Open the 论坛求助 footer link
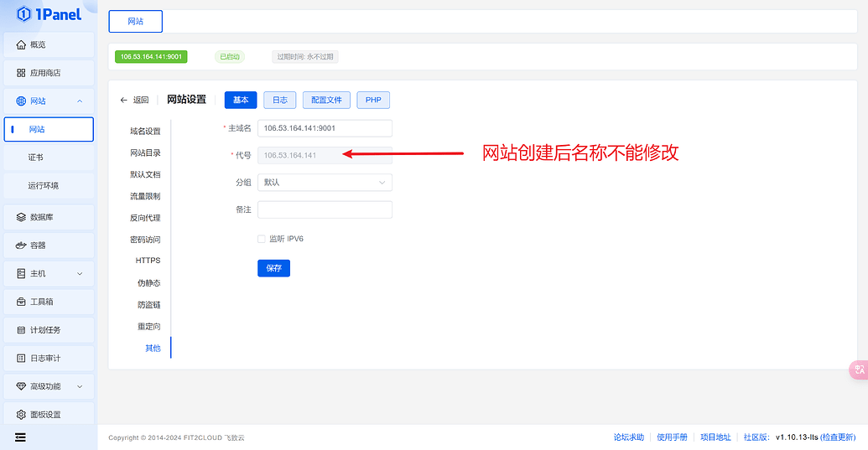Viewport: 868px width, 450px height. [x=629, y=437]
